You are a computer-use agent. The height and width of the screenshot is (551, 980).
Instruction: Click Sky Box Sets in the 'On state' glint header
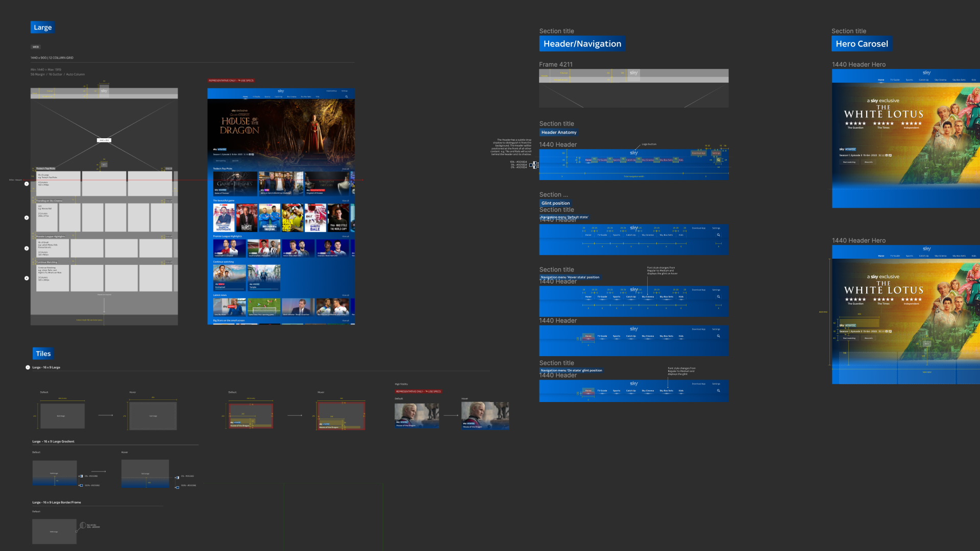[x=666, y=391]
